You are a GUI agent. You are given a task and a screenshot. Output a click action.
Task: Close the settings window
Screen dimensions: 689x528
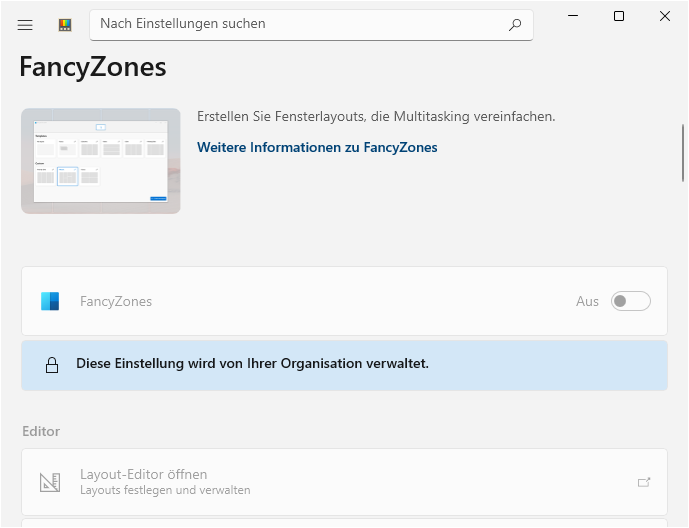click(665, 16)
